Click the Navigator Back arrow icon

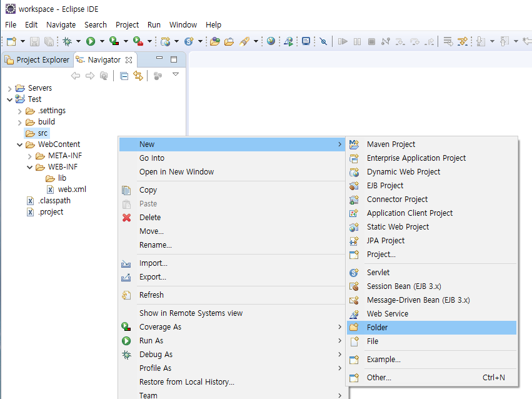click(x=76, y=76)
